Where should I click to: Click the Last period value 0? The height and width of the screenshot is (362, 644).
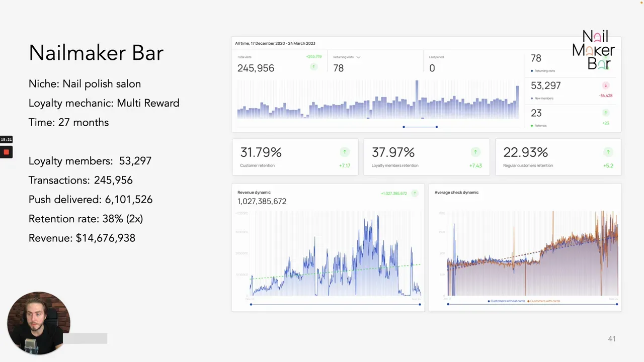[432, 68]
